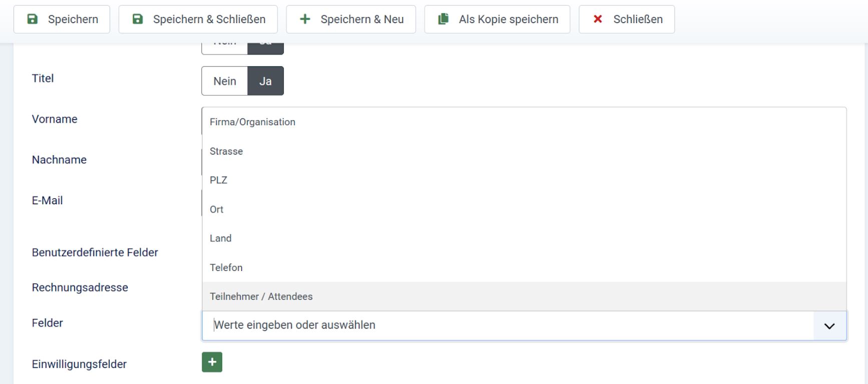Click the save disk icon on Speichern
868x384 pixels.
pos(32,19)
